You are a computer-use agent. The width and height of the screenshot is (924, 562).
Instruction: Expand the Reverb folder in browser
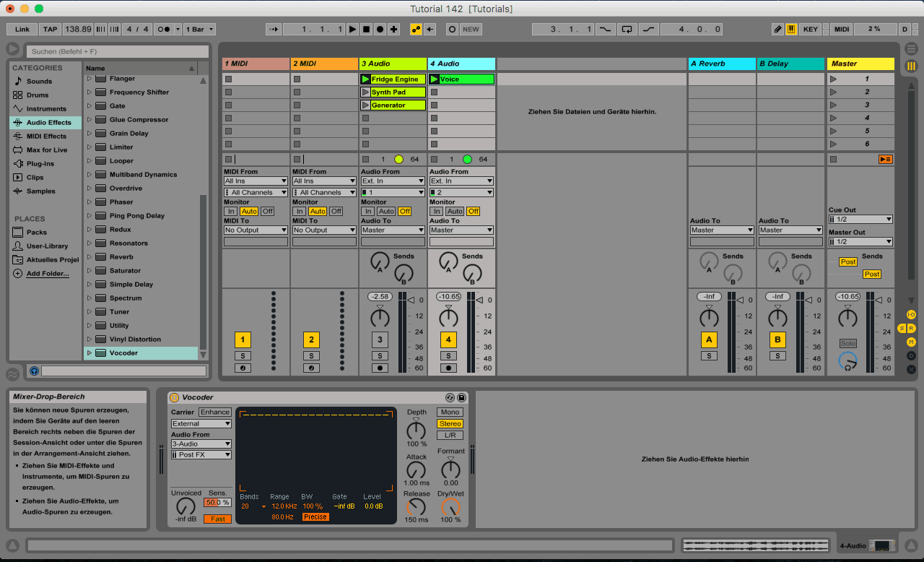coord(90,257)
